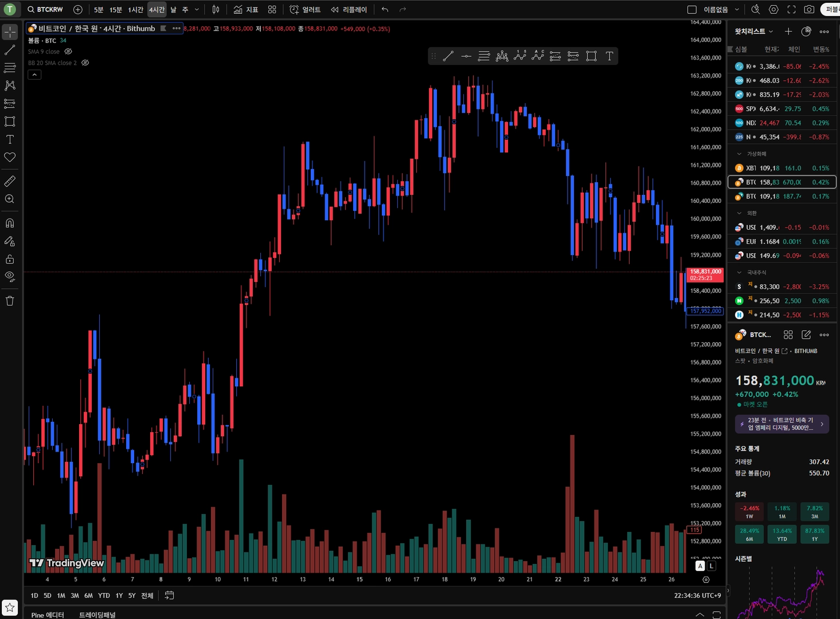Screen dimensions: 840x619
Task: Click the rectangle icon in floating toolbar
Action: pos(591,56)
